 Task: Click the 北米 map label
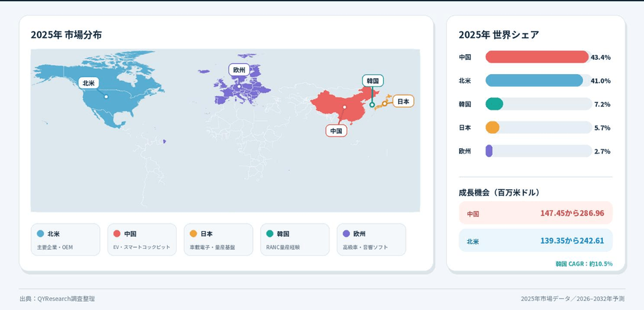pyautogui.click(x=88, y=83)
